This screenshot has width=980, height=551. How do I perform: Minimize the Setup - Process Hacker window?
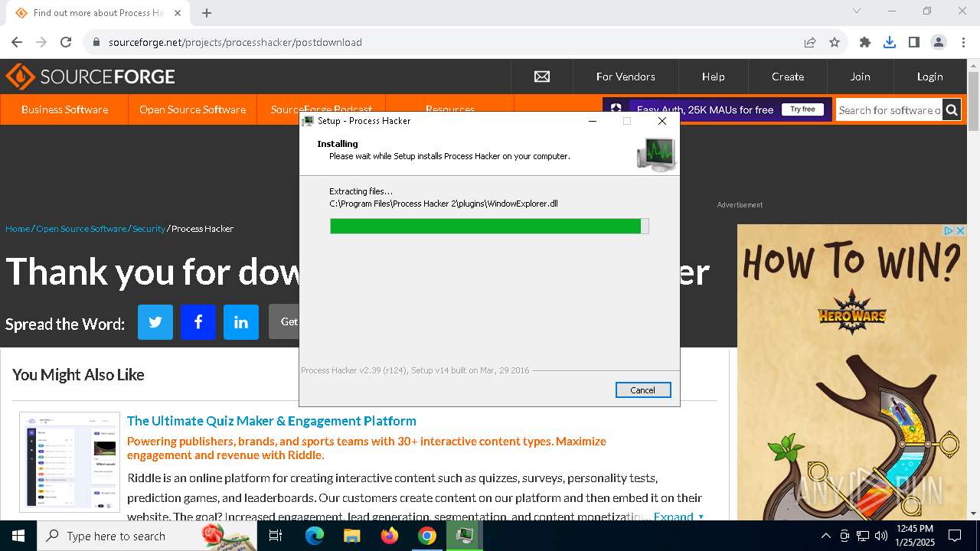pos(593,121)
